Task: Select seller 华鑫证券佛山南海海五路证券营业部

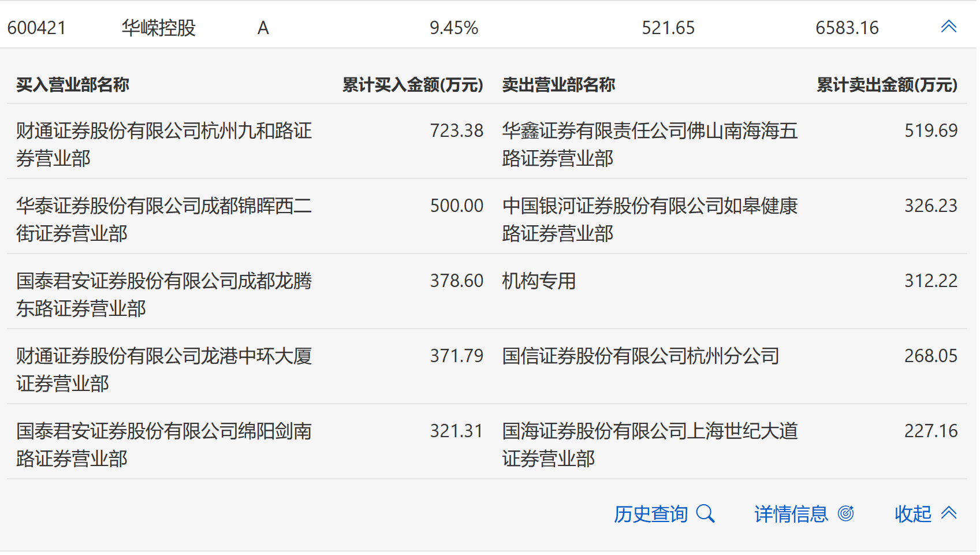Action: (650, 144)
